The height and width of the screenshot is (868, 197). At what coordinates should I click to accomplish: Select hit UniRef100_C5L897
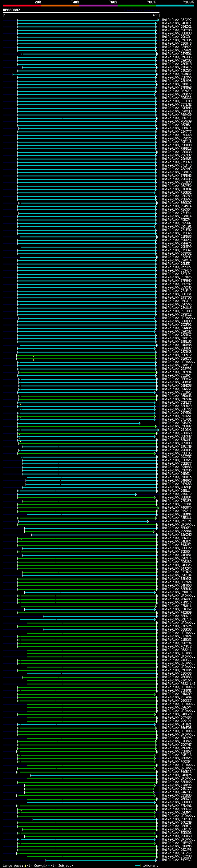pos(176,426)
